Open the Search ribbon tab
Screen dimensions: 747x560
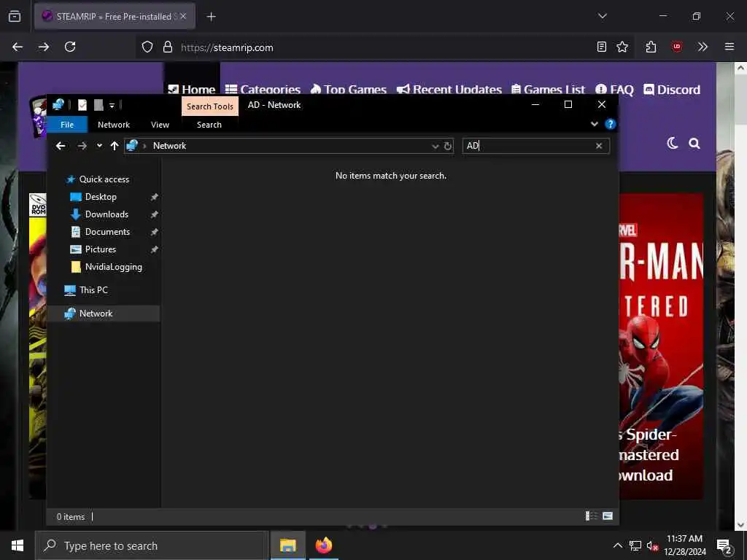(209, 125)
